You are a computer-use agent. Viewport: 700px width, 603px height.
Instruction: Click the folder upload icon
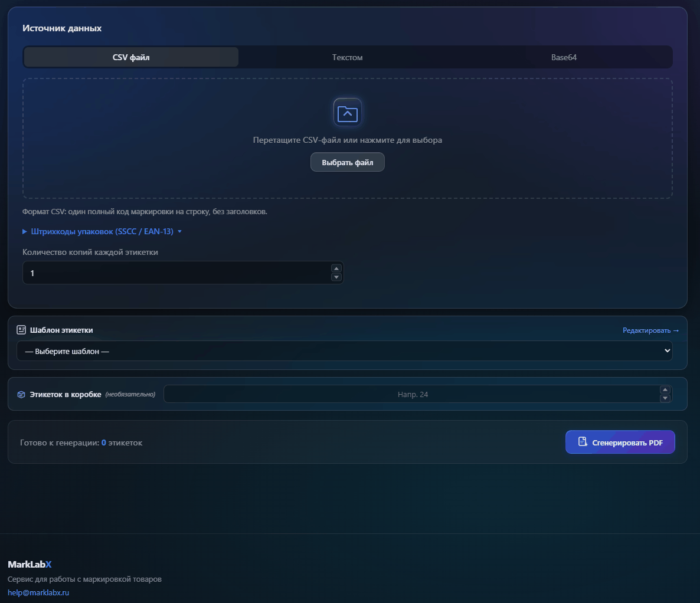(x=347, y=113)
